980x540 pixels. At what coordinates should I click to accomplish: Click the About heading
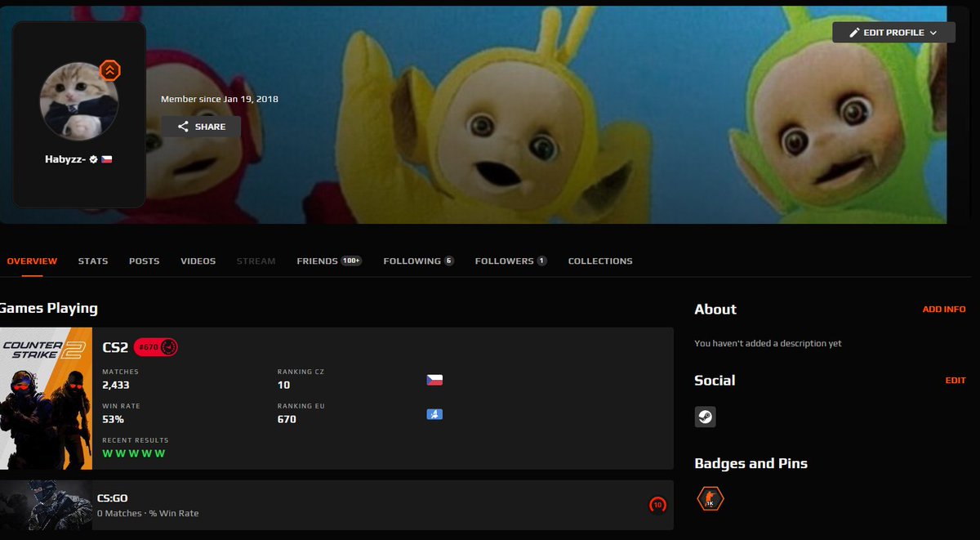pyautogui.click(x=715, y=310)
